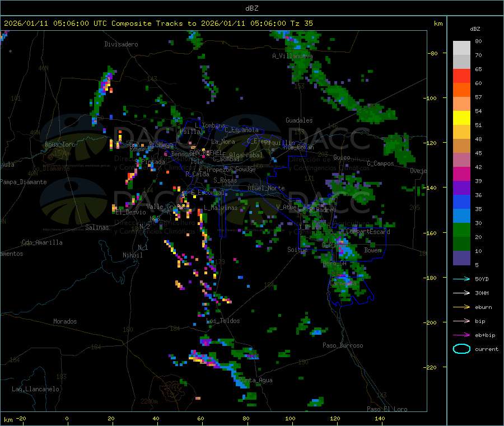The height and width of the screenshot is (426, 504).
Task: Click the 'Tz 35' header value
Action: point(301,24)
